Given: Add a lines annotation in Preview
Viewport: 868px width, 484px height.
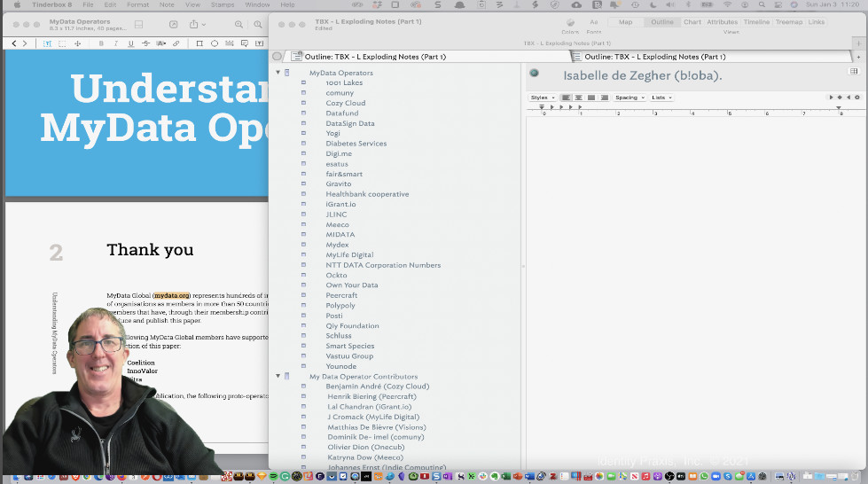Looking at the screenshot, I should [x=229, y=43].
